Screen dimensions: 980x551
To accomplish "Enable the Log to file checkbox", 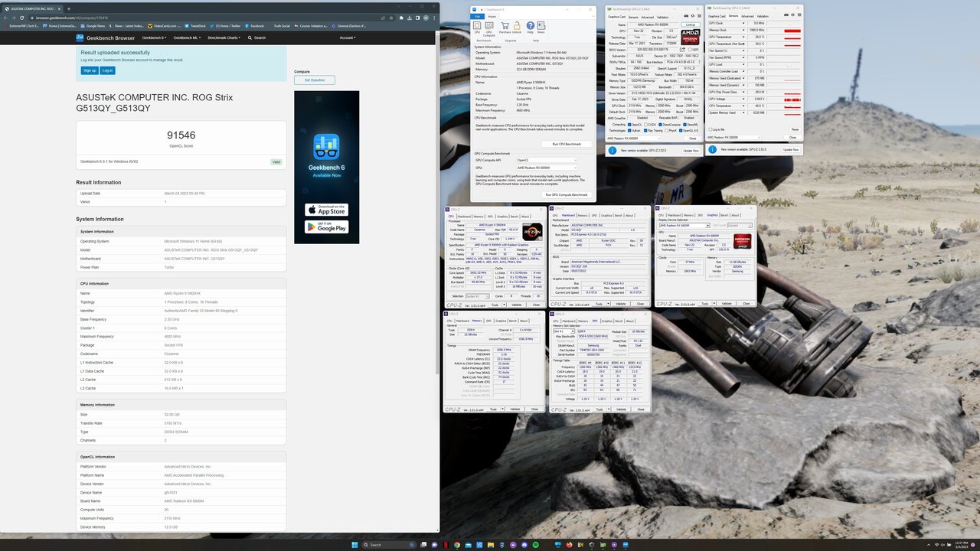I will point(710,129).
